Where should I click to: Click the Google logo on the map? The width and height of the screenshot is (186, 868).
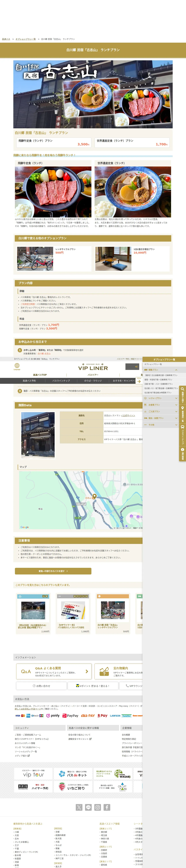(x=25, y=527)
